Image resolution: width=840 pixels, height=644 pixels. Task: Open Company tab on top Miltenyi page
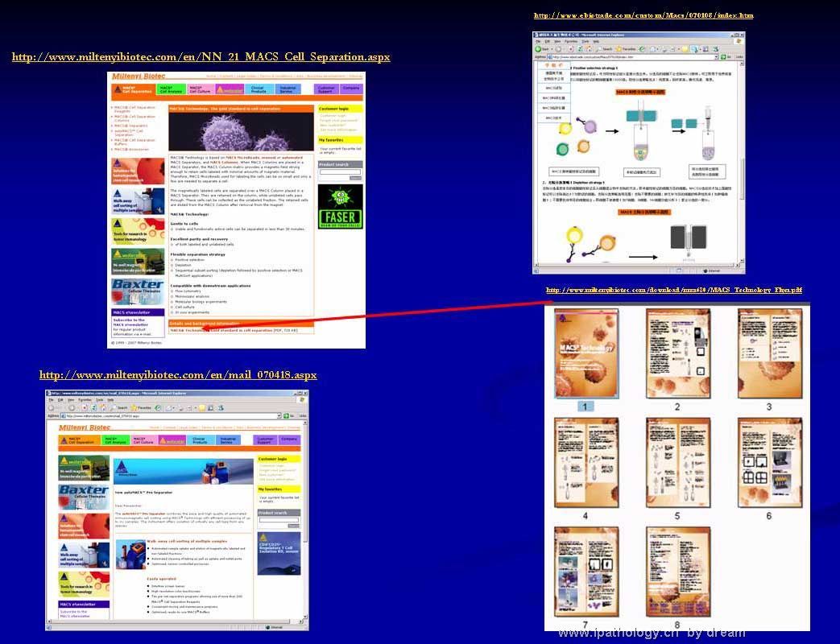[351, 89]
